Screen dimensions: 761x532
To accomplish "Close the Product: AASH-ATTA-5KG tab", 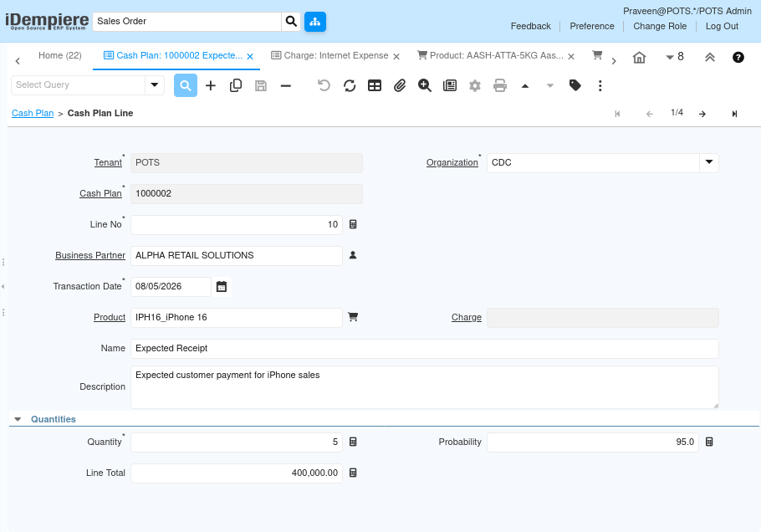I will point(571,57).
